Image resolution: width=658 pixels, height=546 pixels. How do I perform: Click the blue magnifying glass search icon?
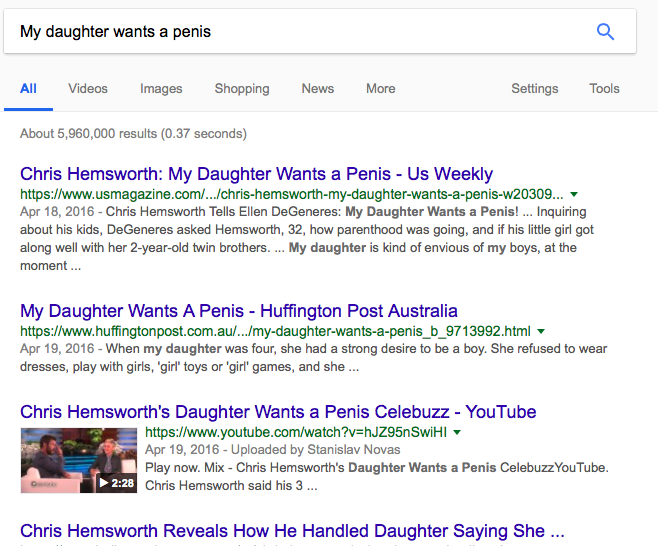[605, 31]
